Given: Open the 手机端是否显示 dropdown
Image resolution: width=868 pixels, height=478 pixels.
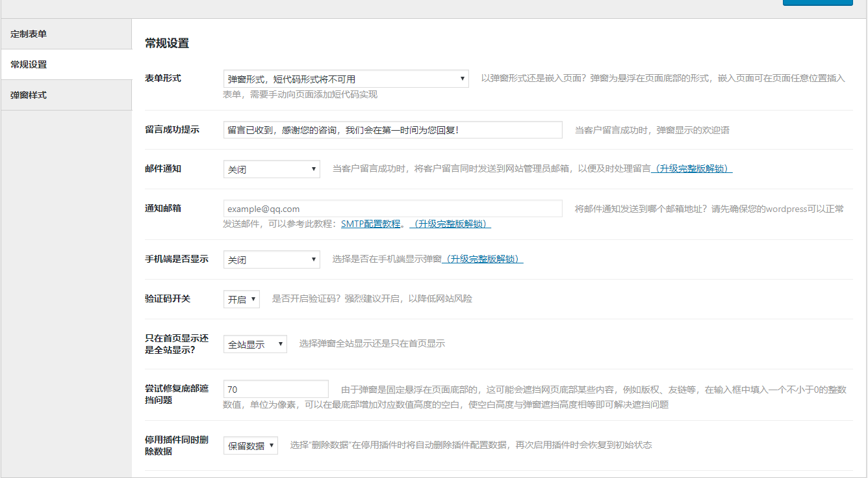Looking at the screenshot, I should tap(272, 259).
